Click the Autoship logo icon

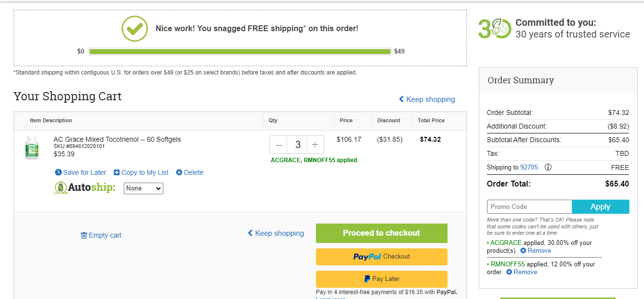pos(60,188)
